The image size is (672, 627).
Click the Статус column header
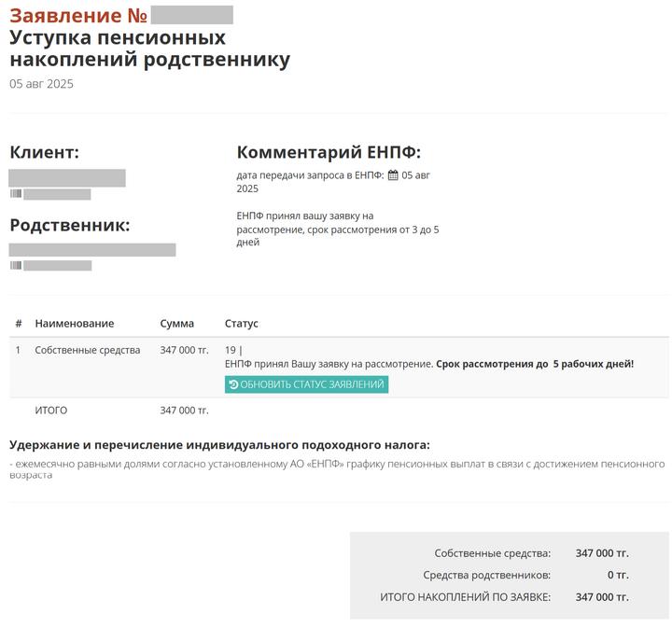tap(242, 324)
